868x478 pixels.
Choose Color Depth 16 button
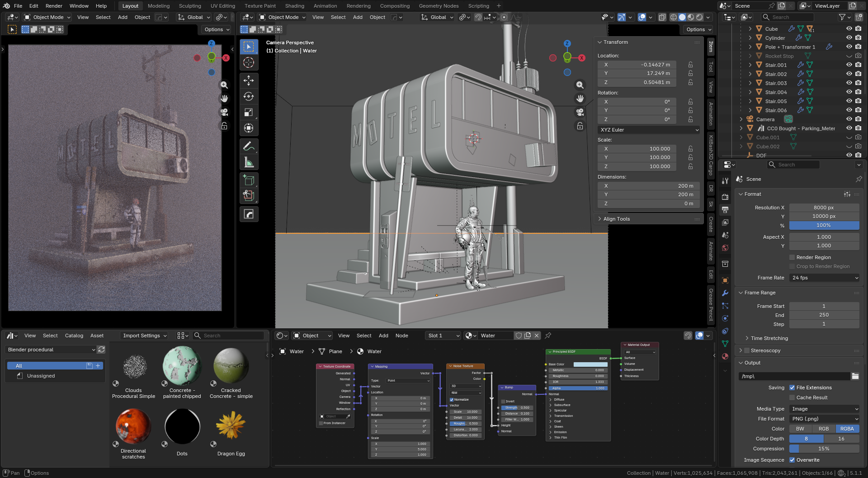pos(841,439)
